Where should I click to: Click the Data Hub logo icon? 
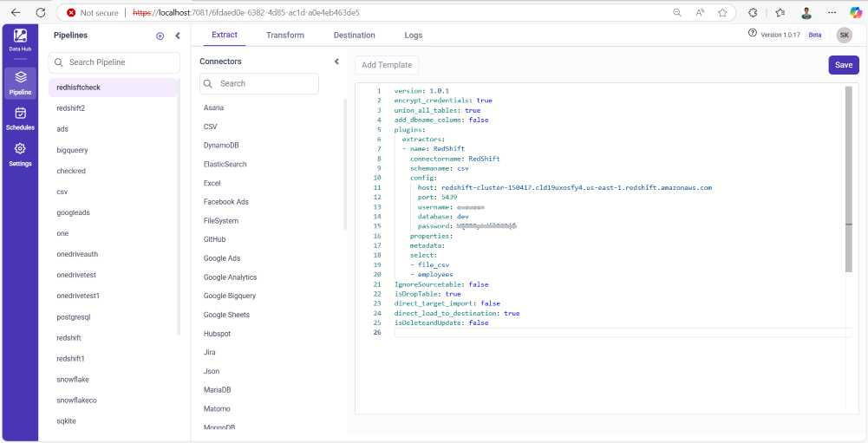click(20, 36)
